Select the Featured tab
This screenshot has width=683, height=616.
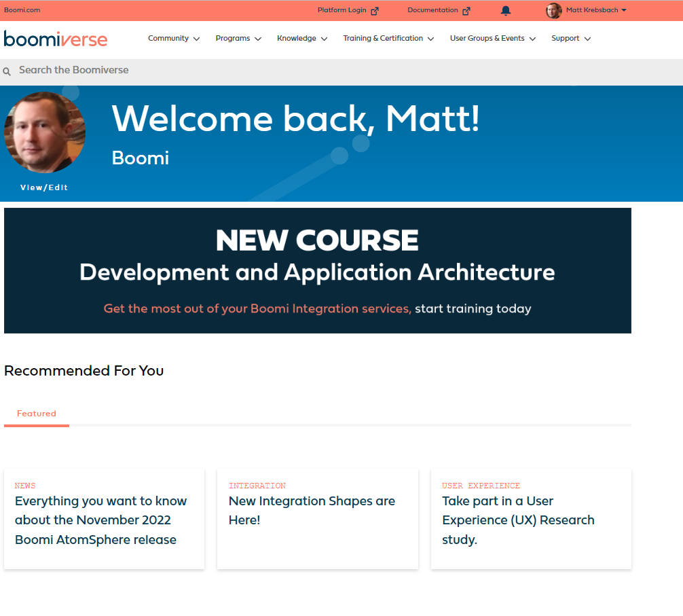pos(37,414)
